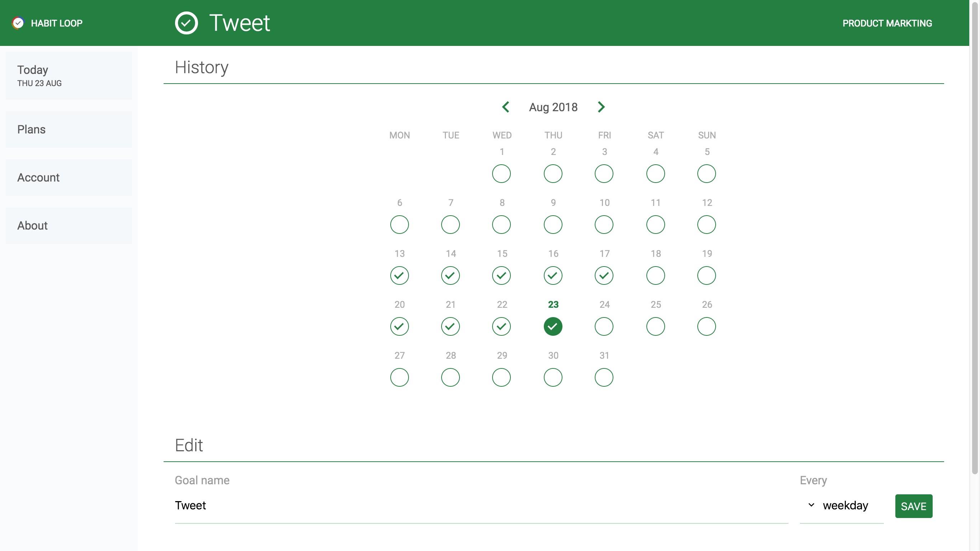Viewport: 980px width, 551px height.
Task: Click the Goal name text field
Action: (481, 505)
